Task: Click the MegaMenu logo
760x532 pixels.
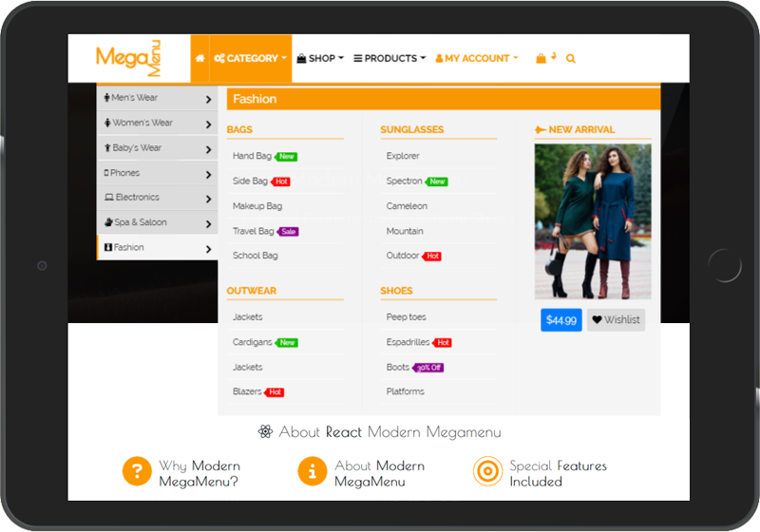Action: point(128,58)
